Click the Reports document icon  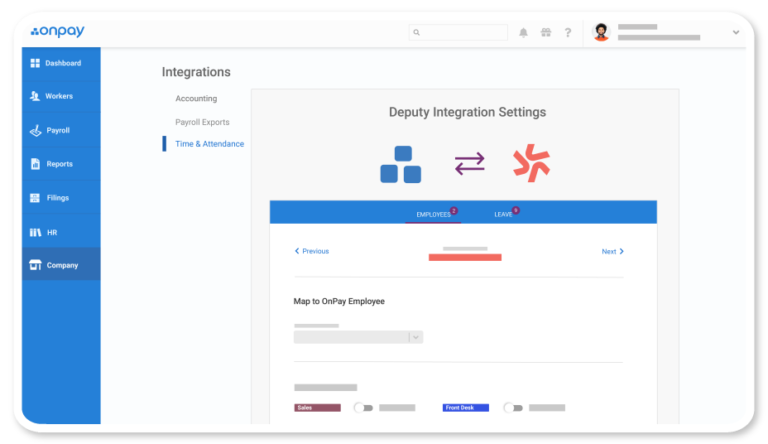coord(35,164)
